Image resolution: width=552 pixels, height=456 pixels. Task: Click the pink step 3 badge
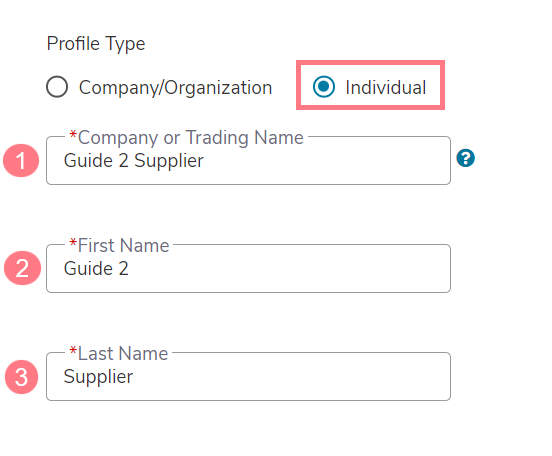[x=21, y=377]
